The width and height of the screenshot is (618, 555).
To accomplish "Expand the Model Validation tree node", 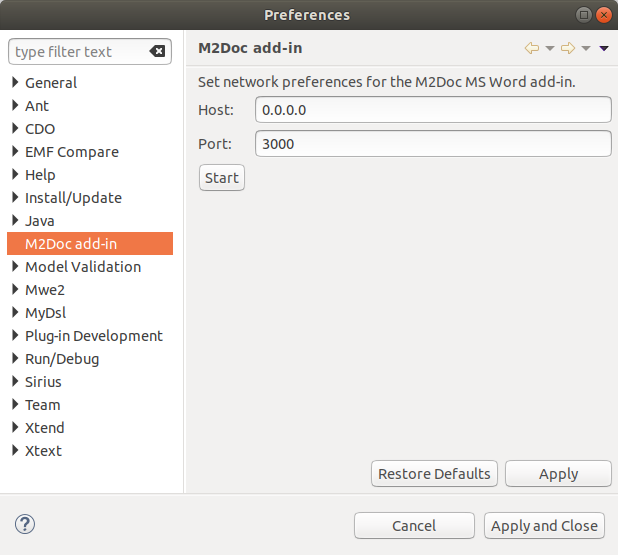I will [15, 266].
